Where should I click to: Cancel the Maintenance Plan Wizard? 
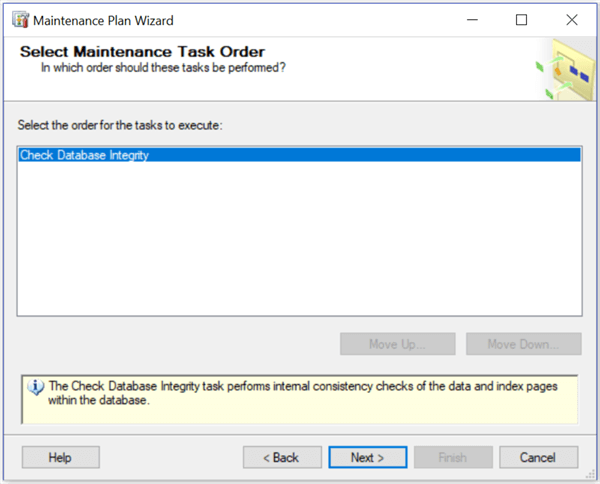pyautogui.click(x=537, y=457)
